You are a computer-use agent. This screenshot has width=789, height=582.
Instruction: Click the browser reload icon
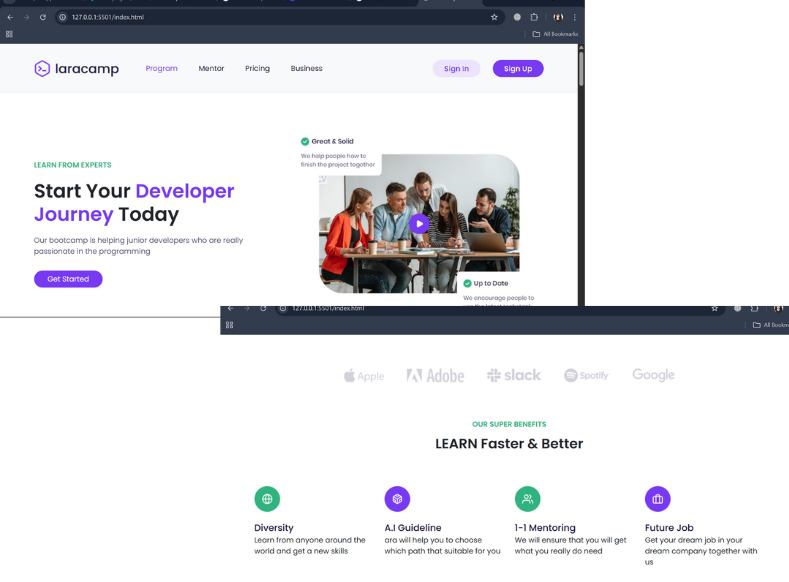pos(43,17)
